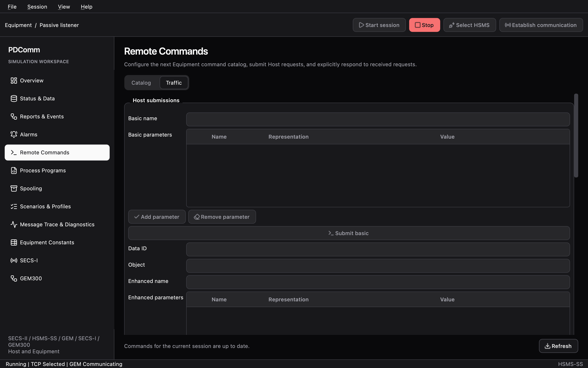The image size is (588, 368).
Task: Click the Object input field
Action: [378, 266]
